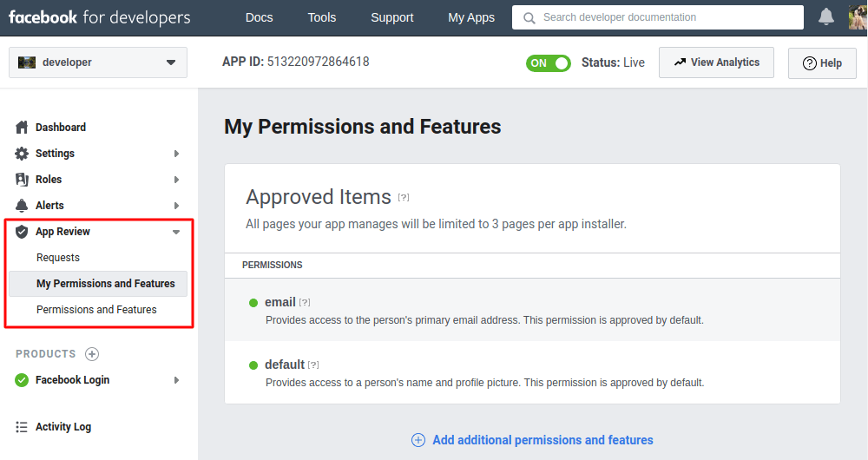Expand the Roles submenu arrow
Screen dimensions: 868x460
[x=176, y=180]
